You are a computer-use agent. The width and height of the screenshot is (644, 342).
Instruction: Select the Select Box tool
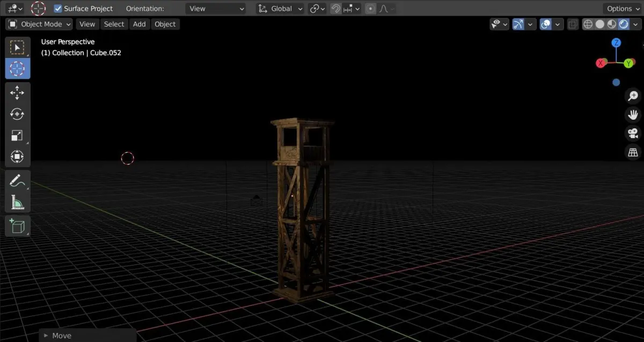(x=18, y=48)
